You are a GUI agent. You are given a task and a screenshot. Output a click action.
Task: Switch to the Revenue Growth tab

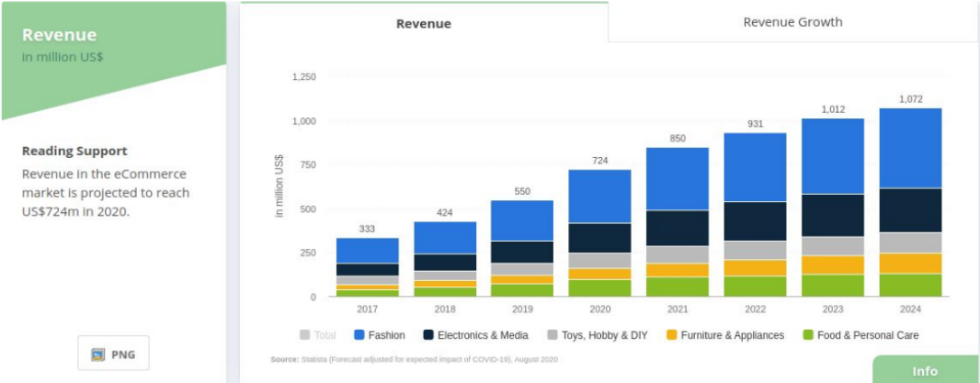pyautogui.click(x=792, y=22)
